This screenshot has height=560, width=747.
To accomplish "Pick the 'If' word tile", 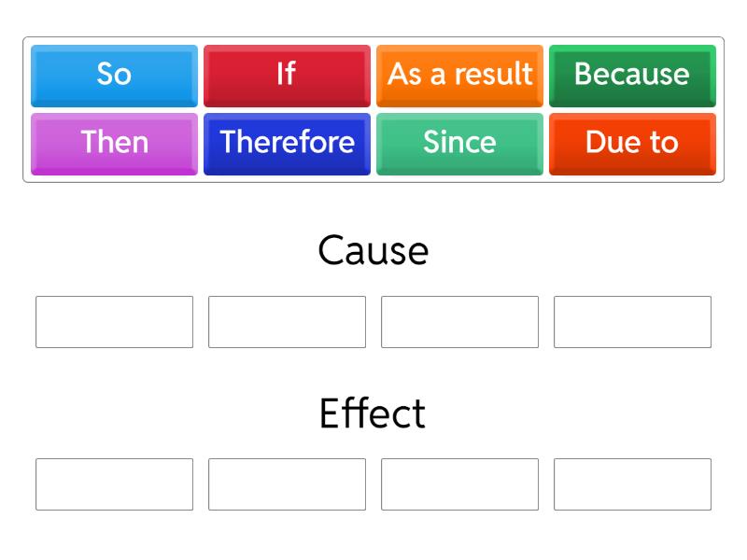I will (x=287, y=75).
